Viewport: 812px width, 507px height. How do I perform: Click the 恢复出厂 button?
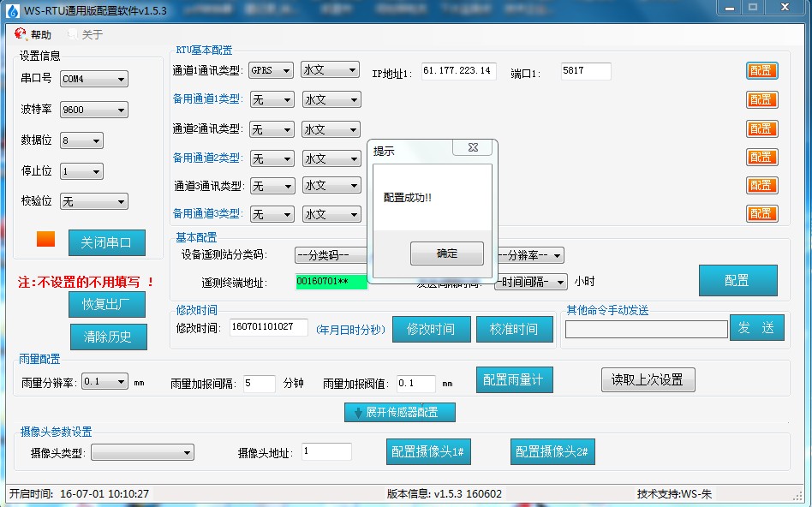[107, 304]
